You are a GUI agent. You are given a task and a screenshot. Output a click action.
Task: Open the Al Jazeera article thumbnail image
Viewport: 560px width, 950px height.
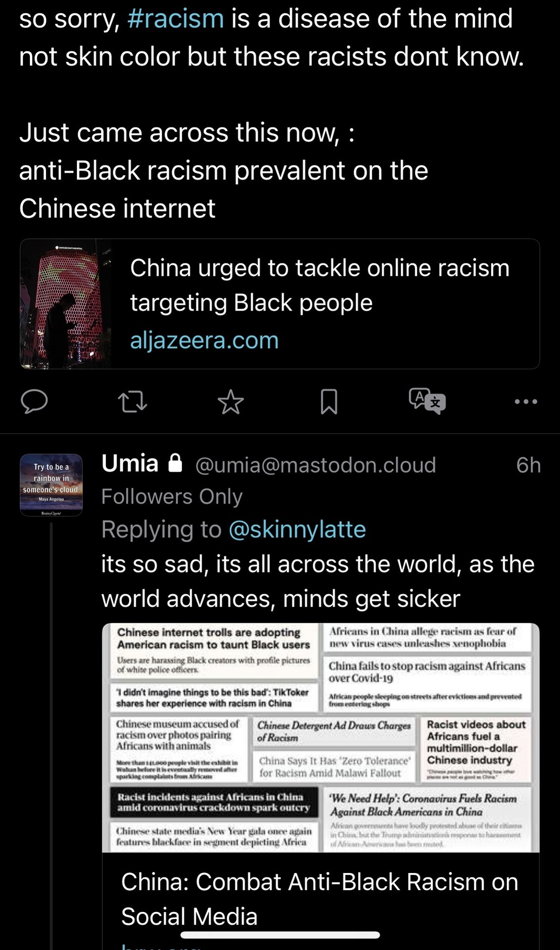coord(66,304)
